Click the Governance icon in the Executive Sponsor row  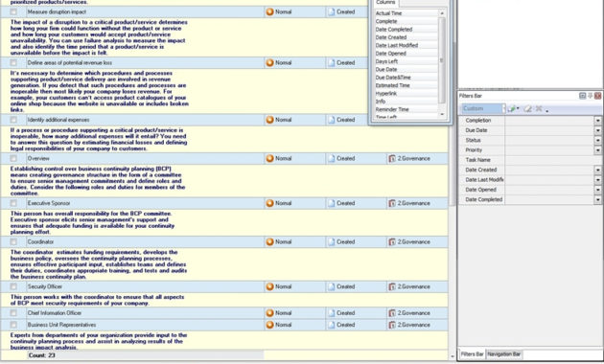tap(392, 203)
